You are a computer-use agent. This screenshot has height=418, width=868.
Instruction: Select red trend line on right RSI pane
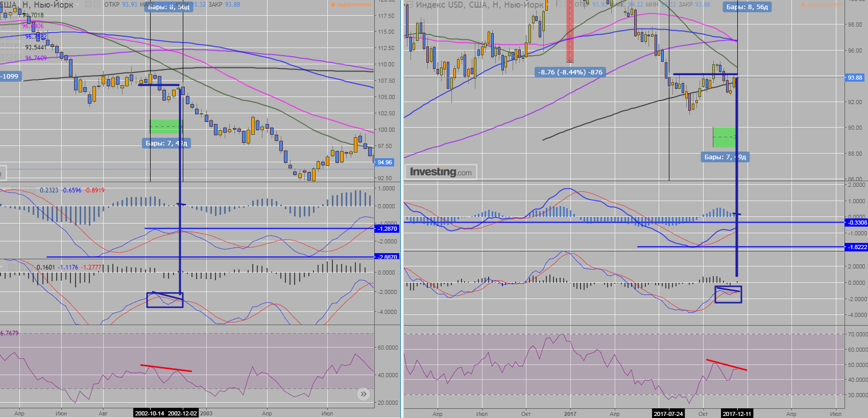click(x=727, y=365)
